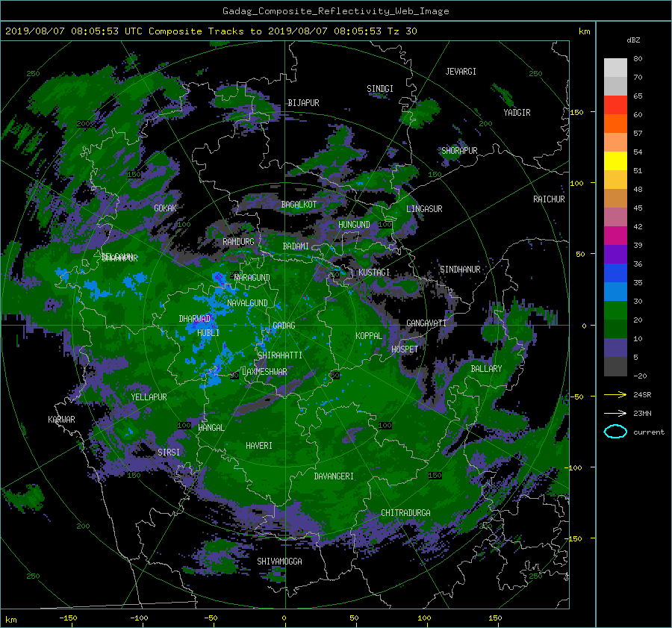This screenshot has height=628, width=672.
Task: Click the DHARWAD city label
Action: coord(195,319)
